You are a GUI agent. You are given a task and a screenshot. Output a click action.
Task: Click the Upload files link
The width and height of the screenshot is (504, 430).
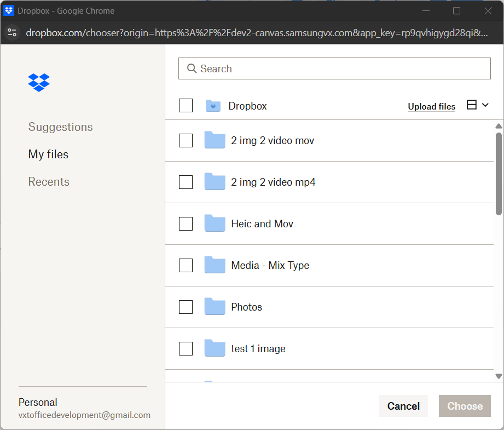coord(431,107)
